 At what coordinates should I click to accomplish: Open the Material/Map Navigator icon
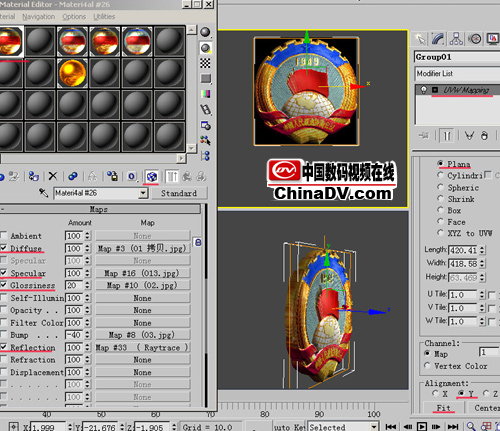(205, 156)
